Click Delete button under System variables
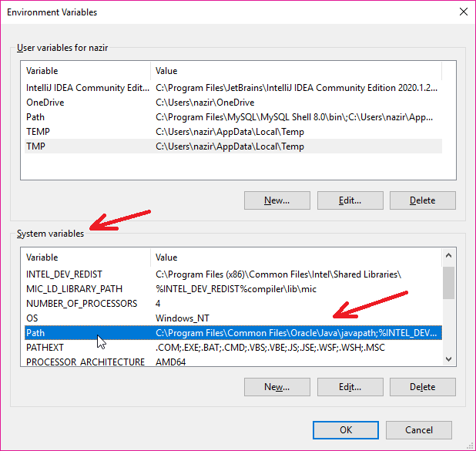 (x=422, y=387)
